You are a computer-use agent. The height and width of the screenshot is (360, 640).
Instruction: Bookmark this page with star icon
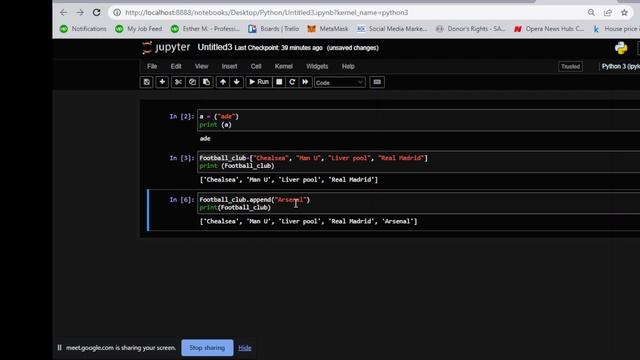pos(624,13)
